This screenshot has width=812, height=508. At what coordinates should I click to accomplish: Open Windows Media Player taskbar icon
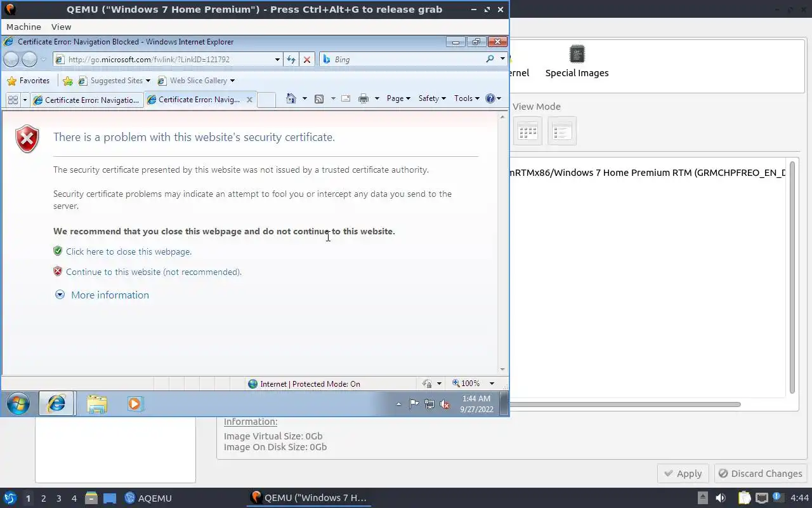[x=135, y=404]
